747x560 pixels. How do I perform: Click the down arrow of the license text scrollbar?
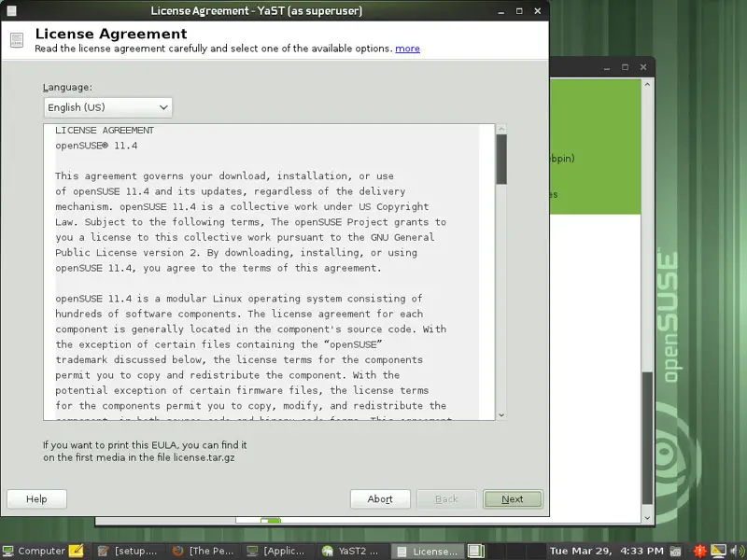[501, 415]
